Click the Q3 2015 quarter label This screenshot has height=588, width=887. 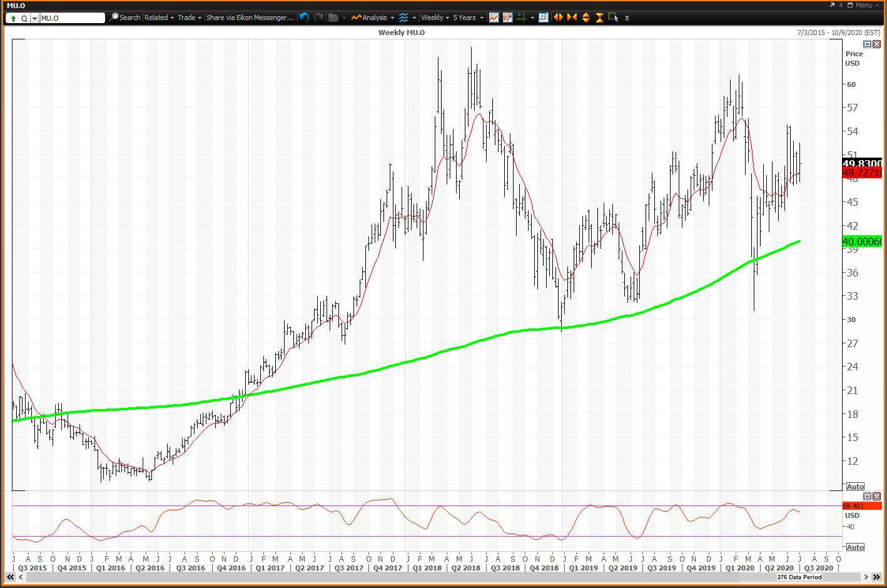point(33,567)
